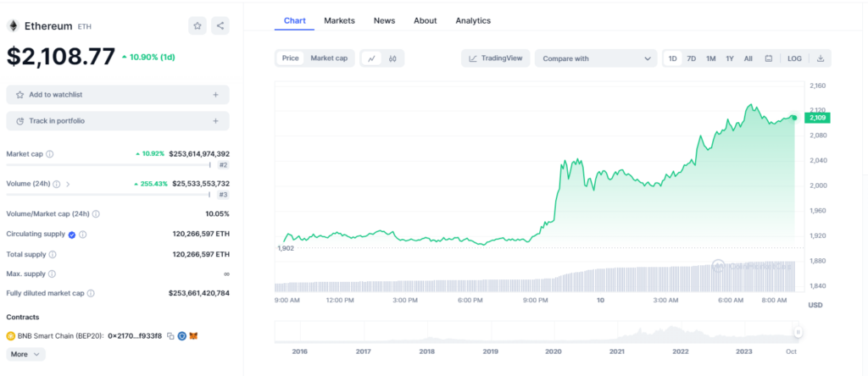Click 2020 on the history timeline
Image resolution: width=868 pixels, height=376 pixels.
[x=554, y=351]
